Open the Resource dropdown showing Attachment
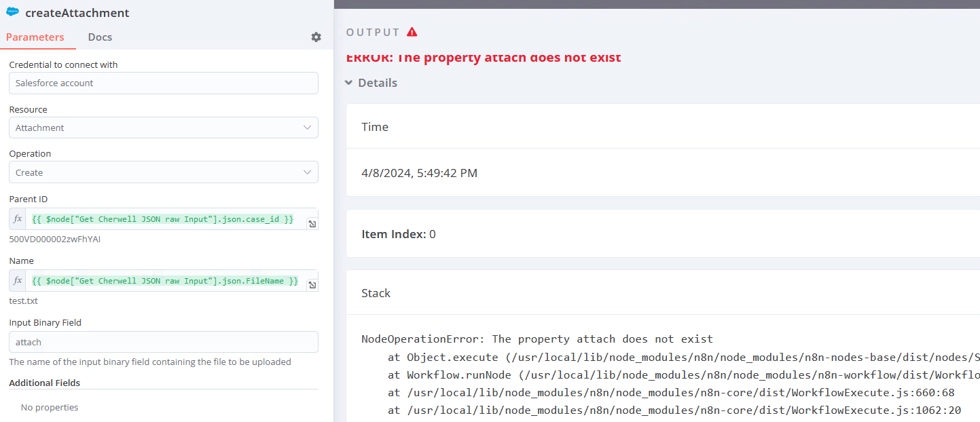 coord(164,128)
